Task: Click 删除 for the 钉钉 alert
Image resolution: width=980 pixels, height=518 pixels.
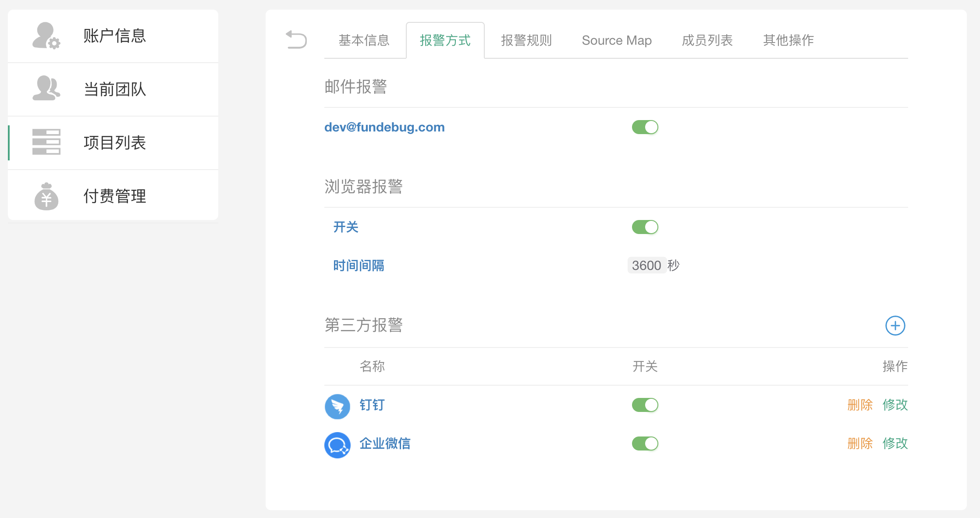Action: tap(859, 405)
